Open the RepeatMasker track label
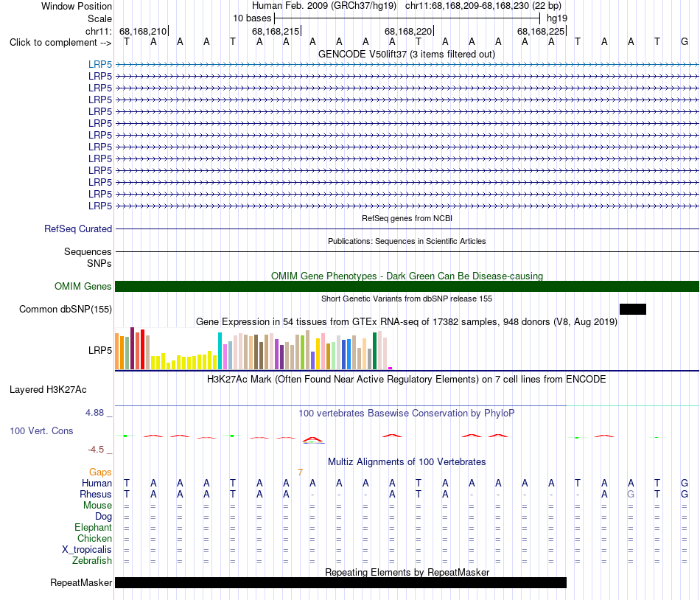 coord(81,582)
